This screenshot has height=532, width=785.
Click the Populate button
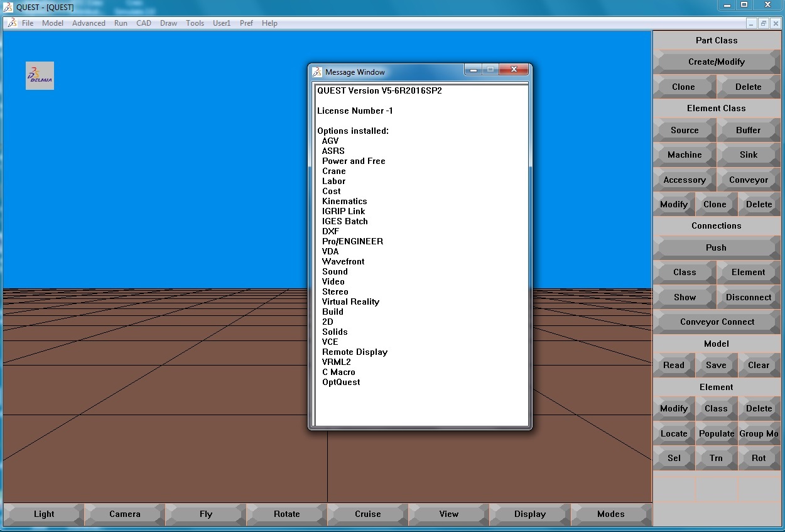click(x=717, y=433)
